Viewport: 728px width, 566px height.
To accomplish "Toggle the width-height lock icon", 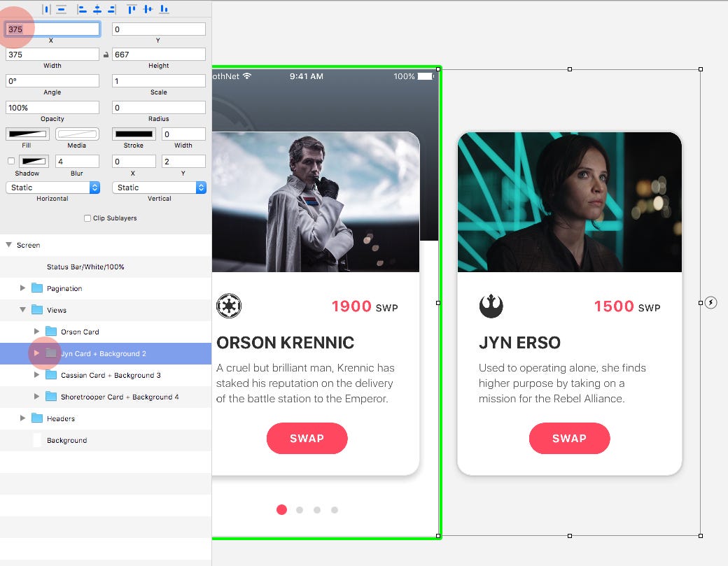I will point(106,55).
